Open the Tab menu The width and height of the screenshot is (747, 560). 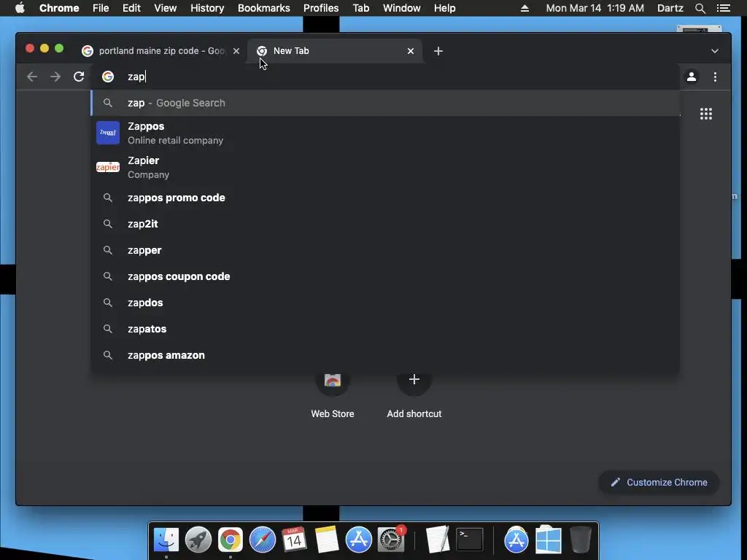361,8
